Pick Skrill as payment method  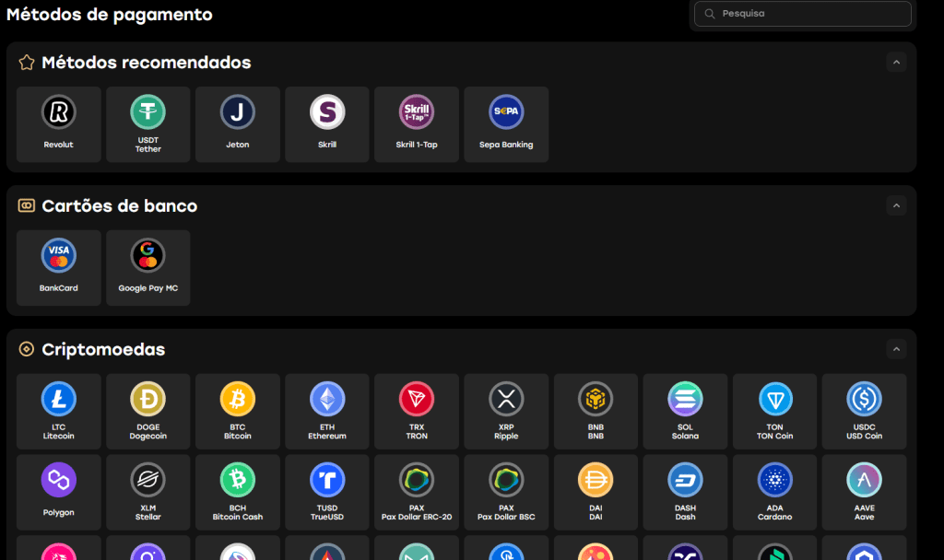point(327,124)
